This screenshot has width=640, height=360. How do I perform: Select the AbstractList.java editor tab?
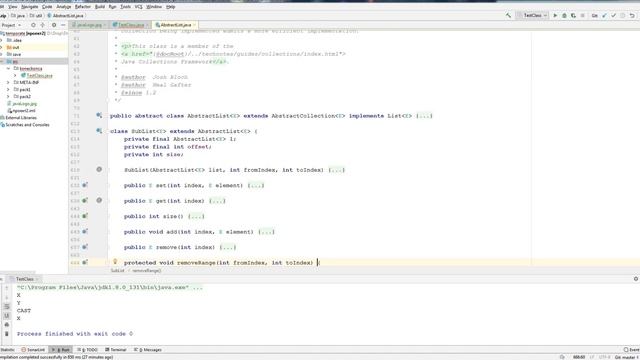click(175, 25)
